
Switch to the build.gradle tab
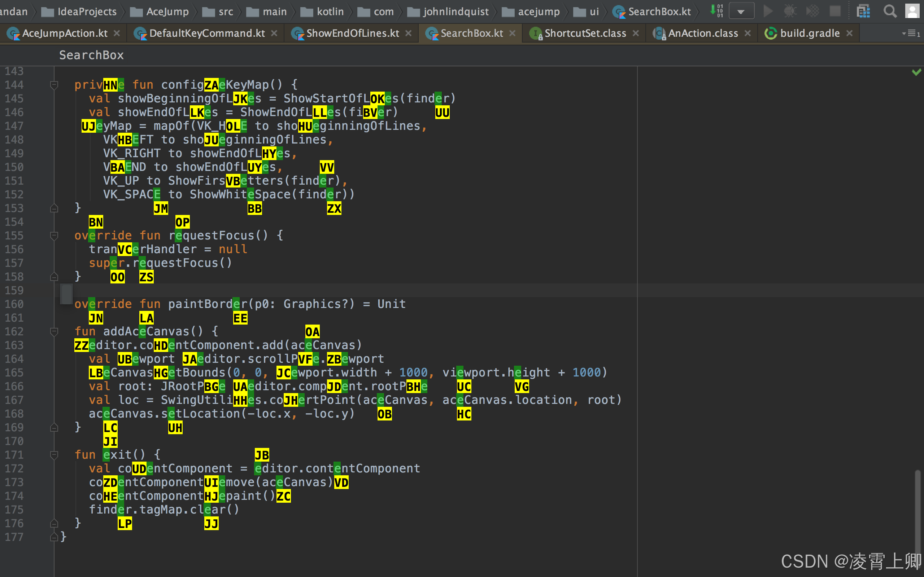click(810, 34)
